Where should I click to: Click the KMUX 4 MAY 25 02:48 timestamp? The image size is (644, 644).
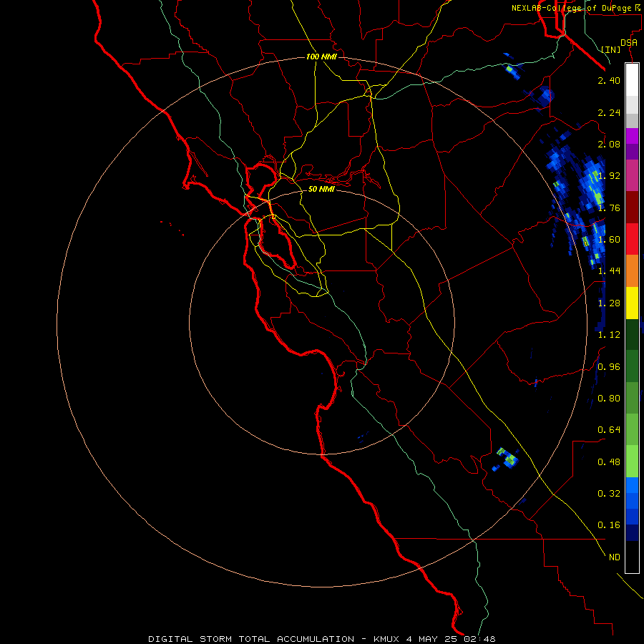tap(434, 639)
